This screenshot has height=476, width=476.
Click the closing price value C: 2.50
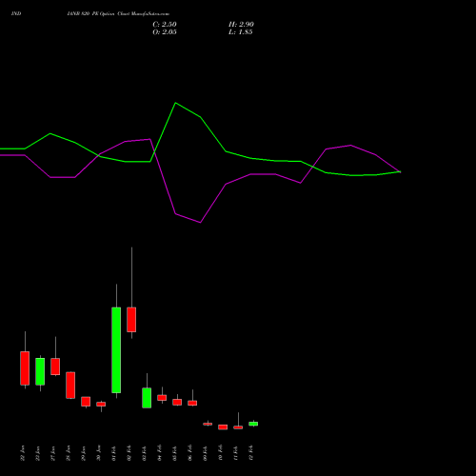coord(165,25)
